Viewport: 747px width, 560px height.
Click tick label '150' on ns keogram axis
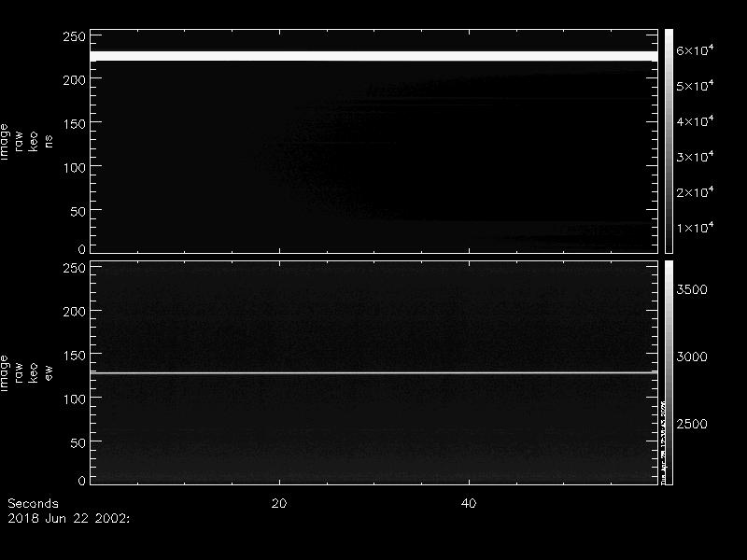click(x=75, y=124)
